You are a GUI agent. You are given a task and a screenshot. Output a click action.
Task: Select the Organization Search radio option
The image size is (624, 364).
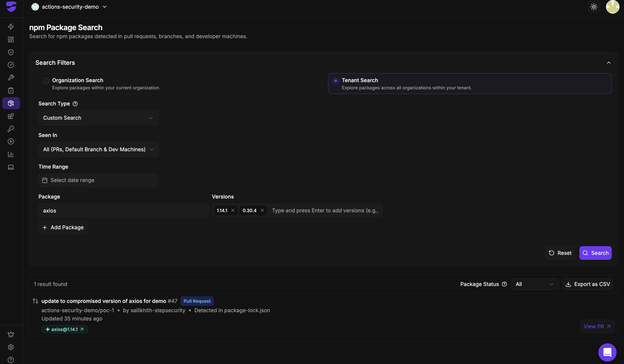point(46,81)
